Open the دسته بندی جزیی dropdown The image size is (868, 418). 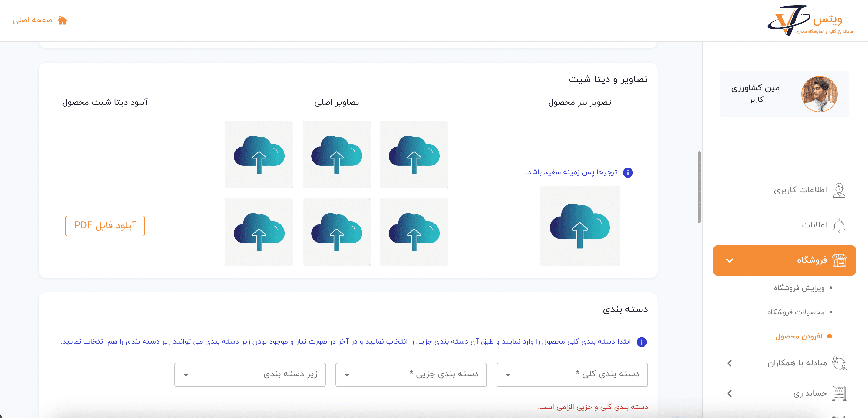(411, 374)
